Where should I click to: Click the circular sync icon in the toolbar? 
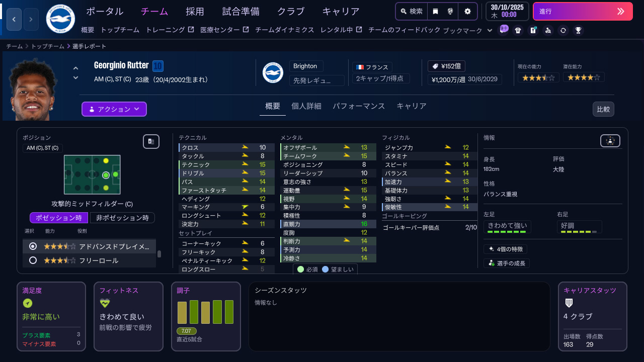tap(564, 30)
